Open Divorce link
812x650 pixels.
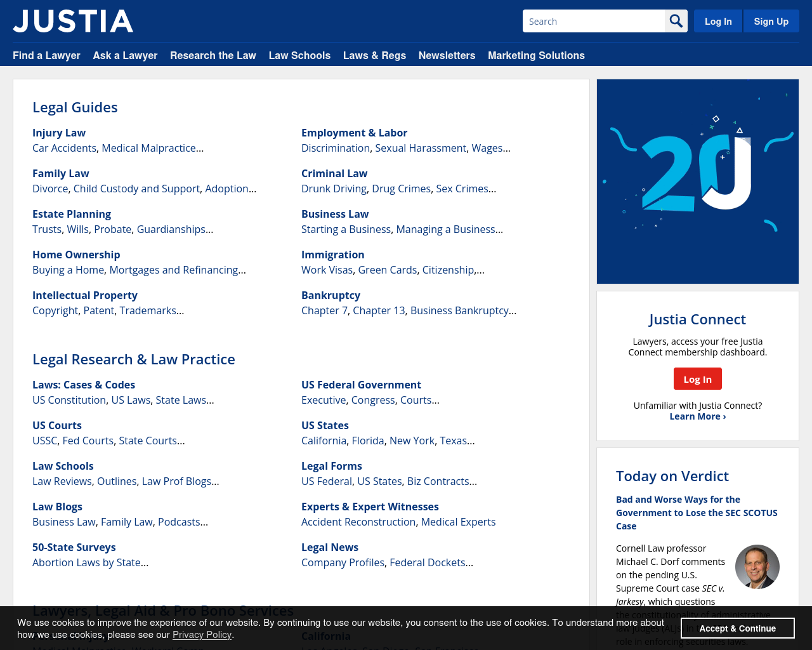click(50, 189)
